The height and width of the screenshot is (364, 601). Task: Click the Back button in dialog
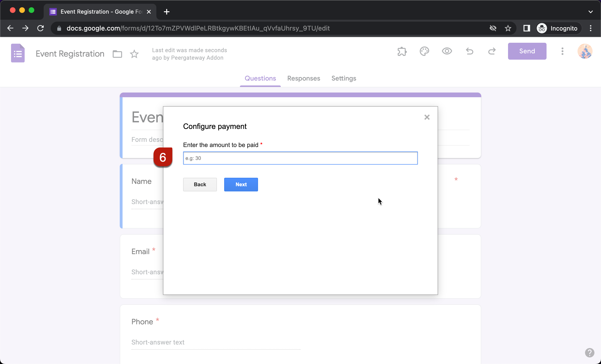click(200, 184)
